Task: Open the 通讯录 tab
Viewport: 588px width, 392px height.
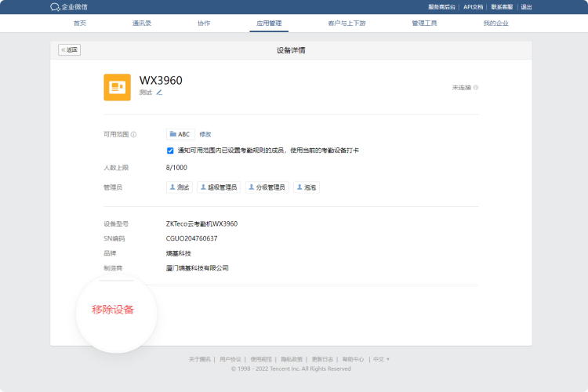Action: tap(142, 24)
